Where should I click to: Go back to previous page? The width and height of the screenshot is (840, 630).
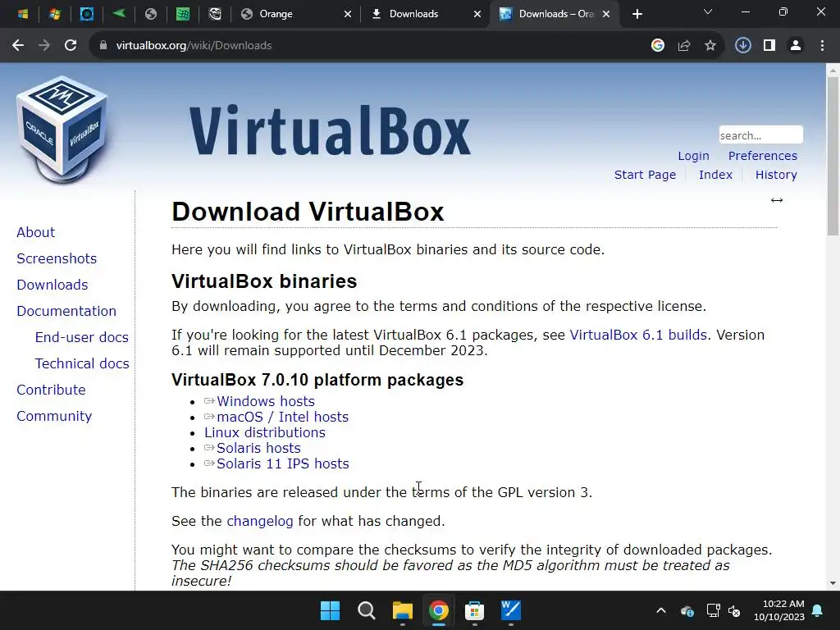click(x=18, y=46)
